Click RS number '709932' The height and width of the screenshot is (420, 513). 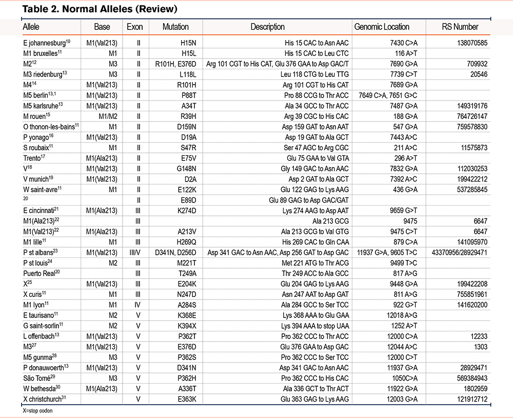tap(477, 64)
